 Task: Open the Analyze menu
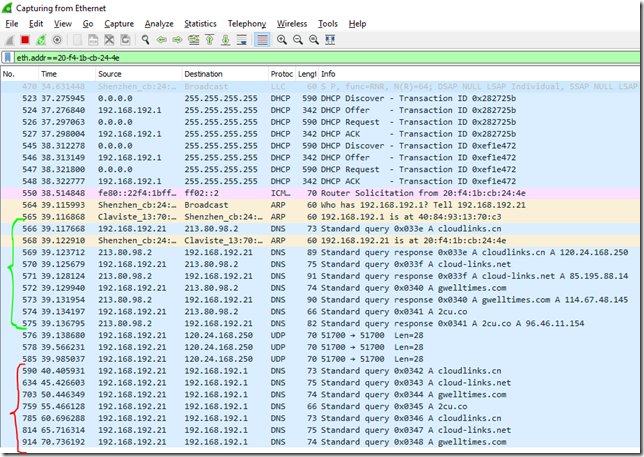coord(159,24)
